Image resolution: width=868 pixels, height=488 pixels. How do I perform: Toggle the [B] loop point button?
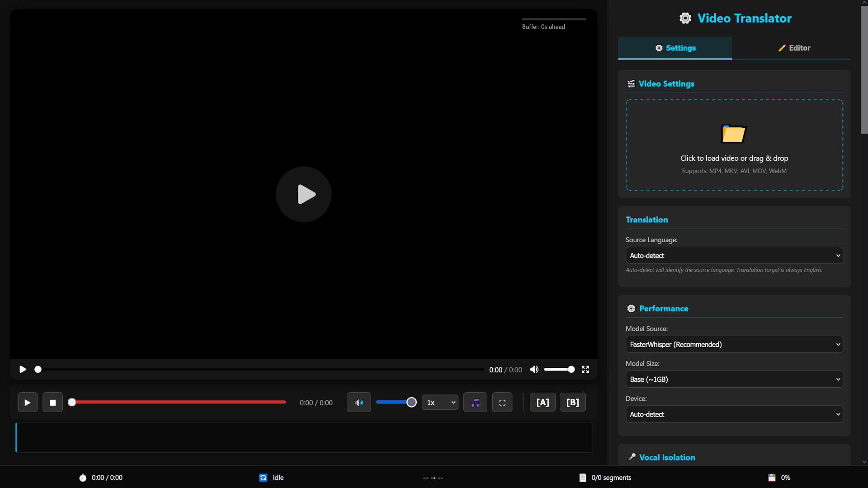pyautogui.click(x=572, y=402)
